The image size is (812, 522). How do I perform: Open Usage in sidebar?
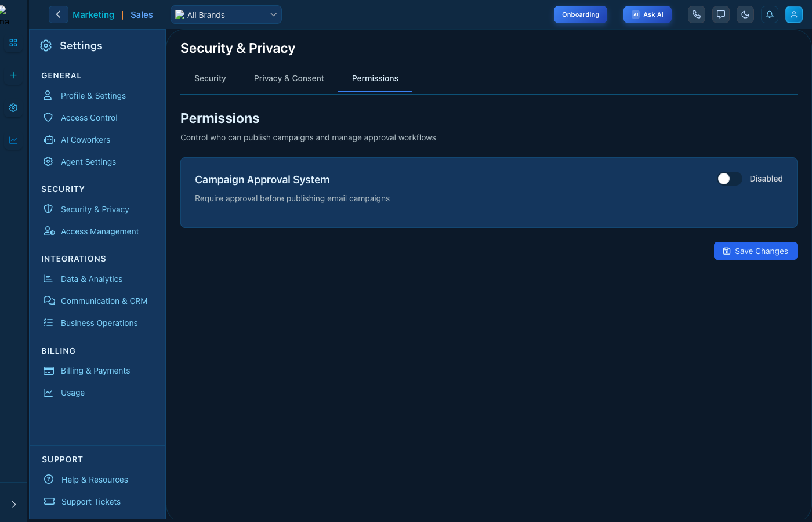point(72,393)
